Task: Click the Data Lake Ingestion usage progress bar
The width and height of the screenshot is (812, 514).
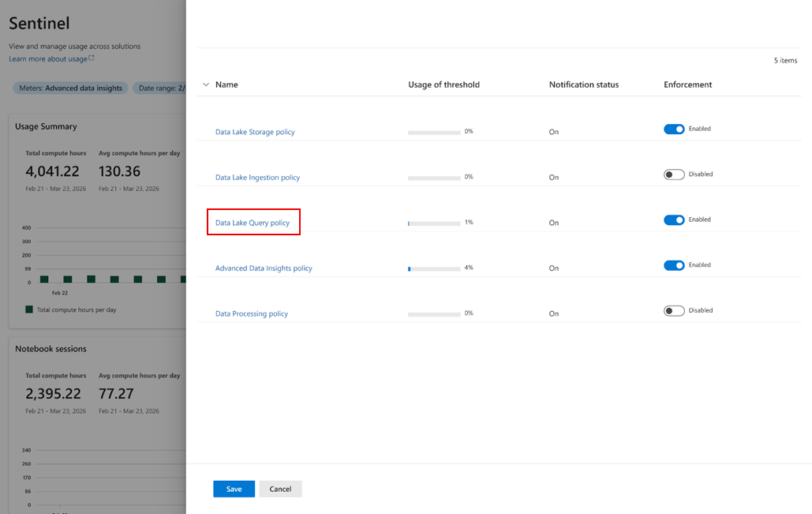Action: click(434, 178)
